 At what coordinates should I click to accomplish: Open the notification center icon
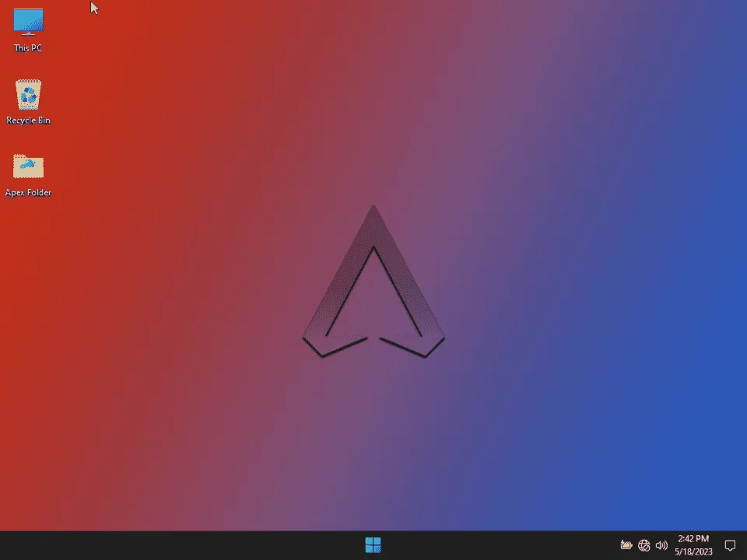point(730,545)
